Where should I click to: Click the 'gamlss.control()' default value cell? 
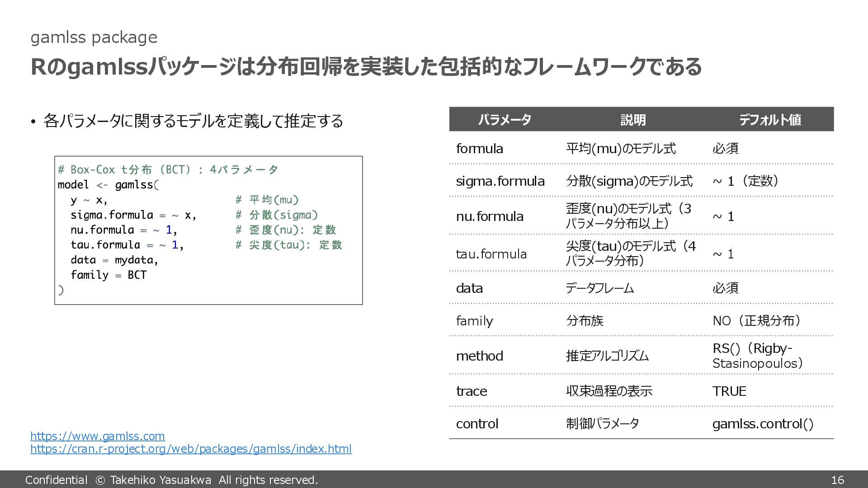[x=763, y=424]
